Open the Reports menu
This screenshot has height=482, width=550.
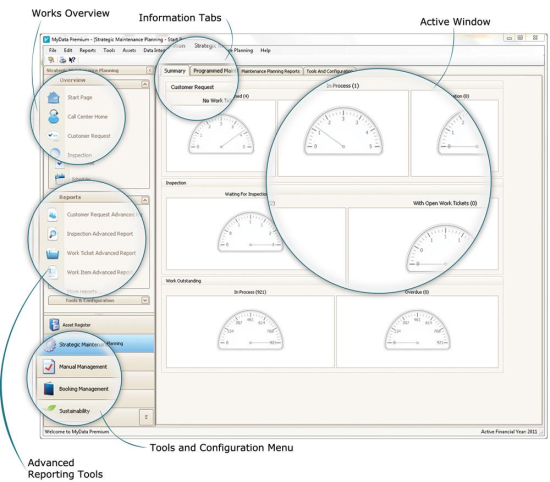tap(87, 50)
